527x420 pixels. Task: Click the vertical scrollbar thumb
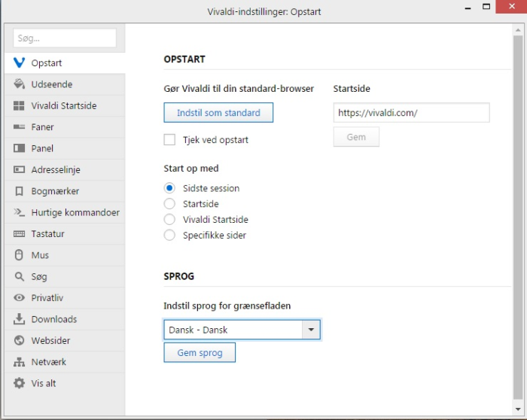(x=518, y=218)
